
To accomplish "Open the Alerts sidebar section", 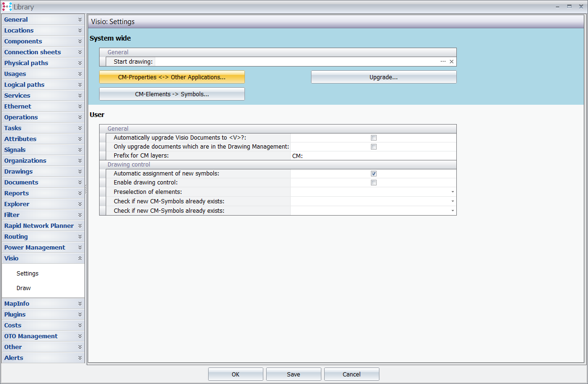I will [43, 358].
